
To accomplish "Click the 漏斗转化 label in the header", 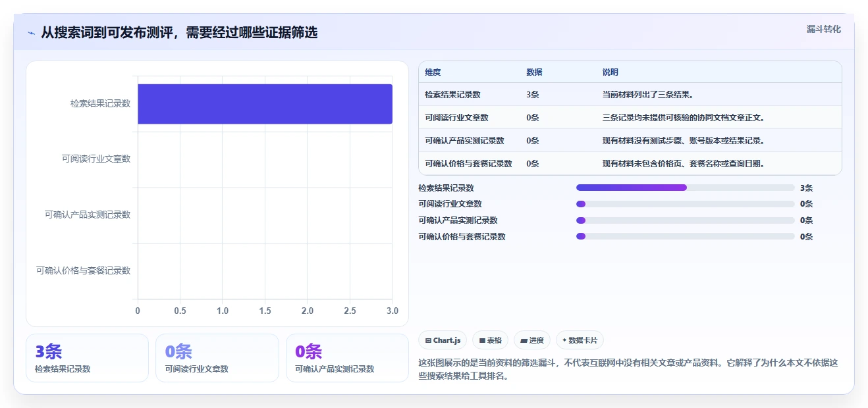I will click(x=823, y=29).
